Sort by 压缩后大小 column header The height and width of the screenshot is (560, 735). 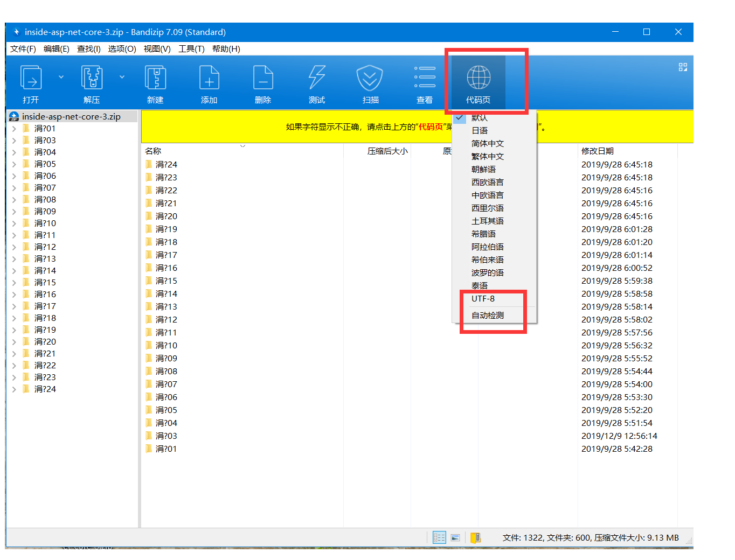(x=377, y=151)
